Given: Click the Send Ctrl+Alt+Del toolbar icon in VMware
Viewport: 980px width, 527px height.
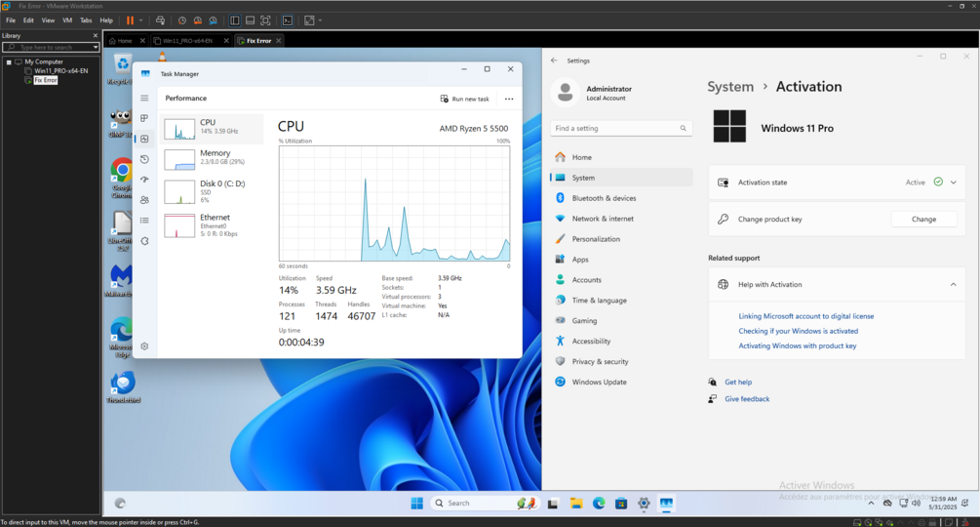Looking at the screenshot, I should click(x=160, y=20).
